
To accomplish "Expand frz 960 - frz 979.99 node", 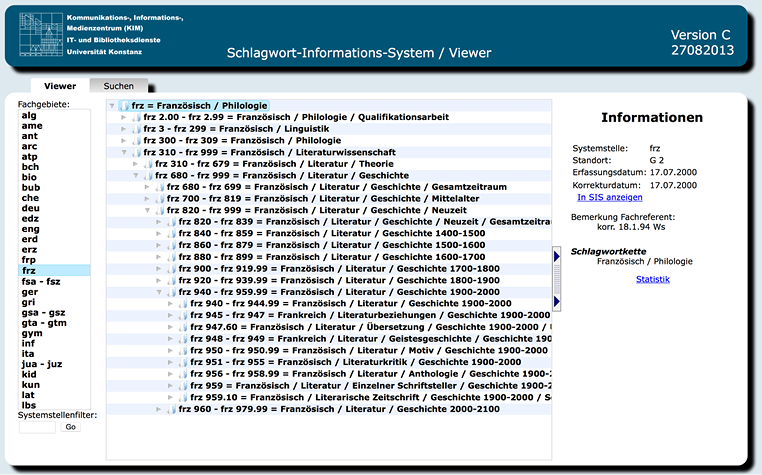I will pos(159,409).
